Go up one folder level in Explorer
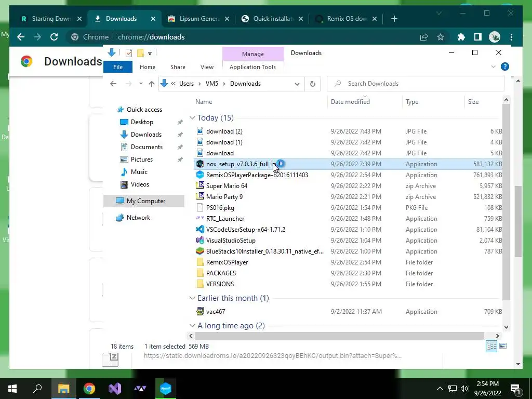This screenshot has height=399, width=532. point(151,84)
